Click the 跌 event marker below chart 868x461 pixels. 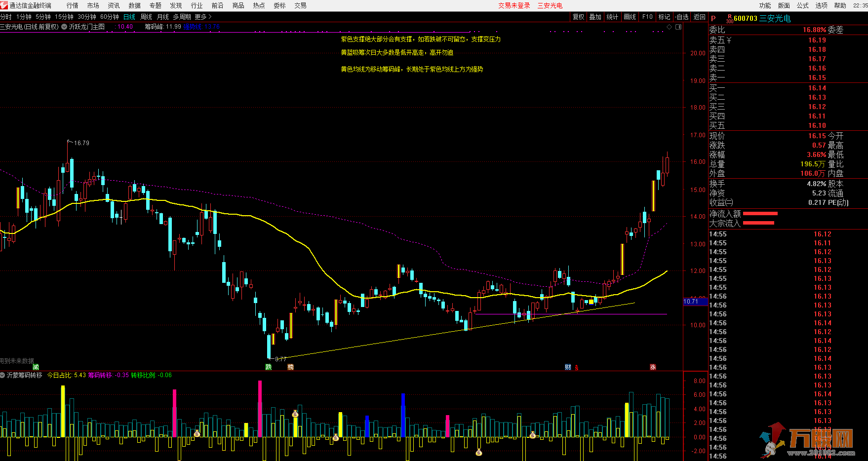268,367
